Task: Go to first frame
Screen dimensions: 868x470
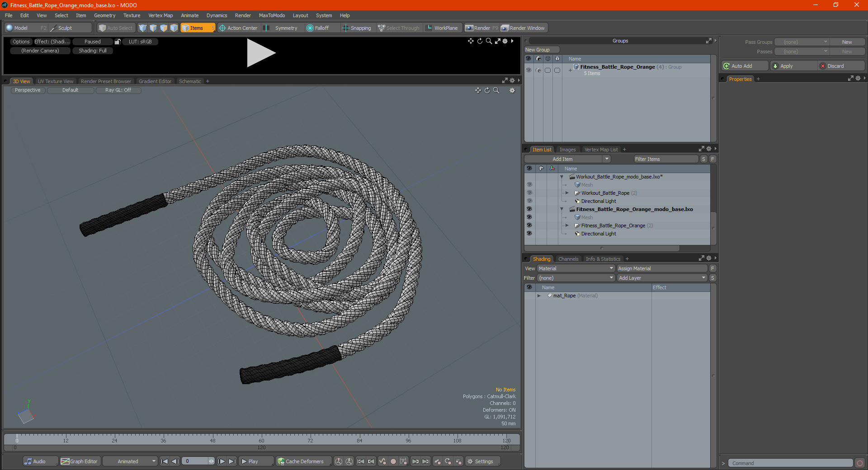Action: (x=164, y=461)
